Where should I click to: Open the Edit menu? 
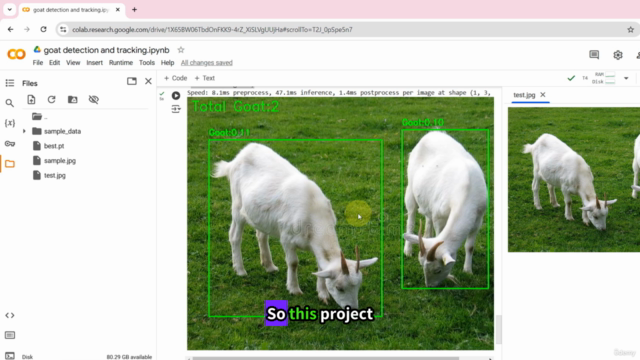(54, 62)
